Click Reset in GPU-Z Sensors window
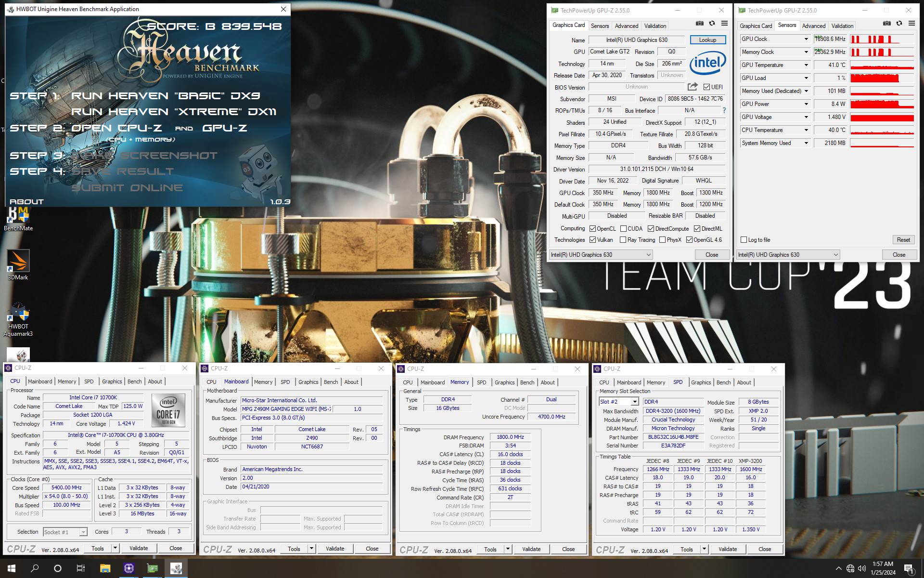 (903, 240)
